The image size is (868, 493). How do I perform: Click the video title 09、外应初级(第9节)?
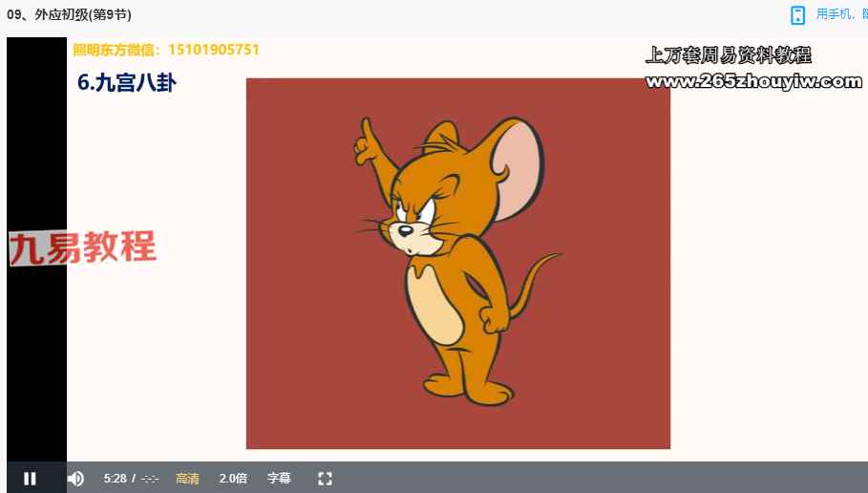pyautogui.click(x=69, y=14)
